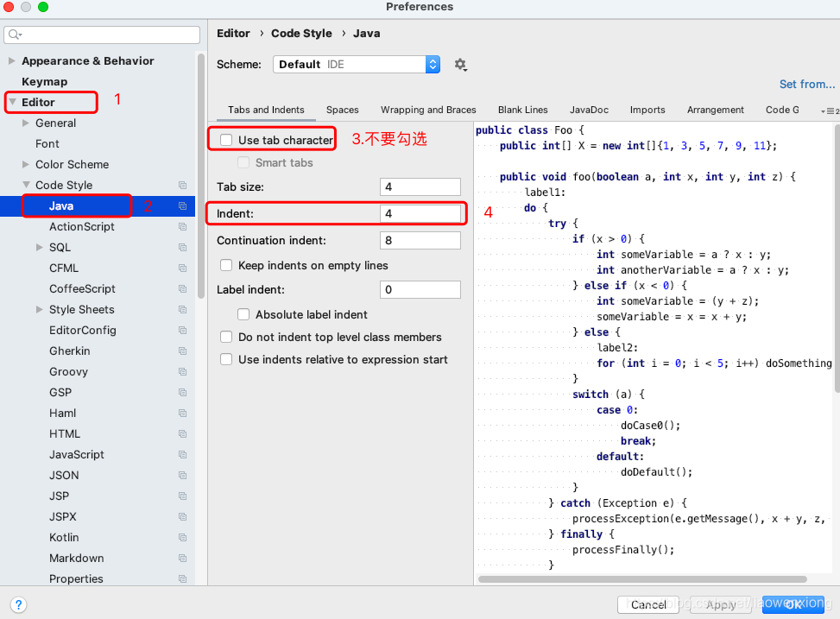Click the scope icon beside EditorConfig

[183, 330]
